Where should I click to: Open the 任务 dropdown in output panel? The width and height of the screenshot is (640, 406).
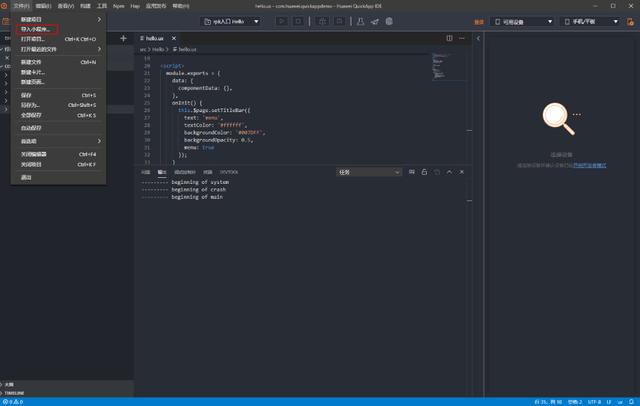coord(368,172)
